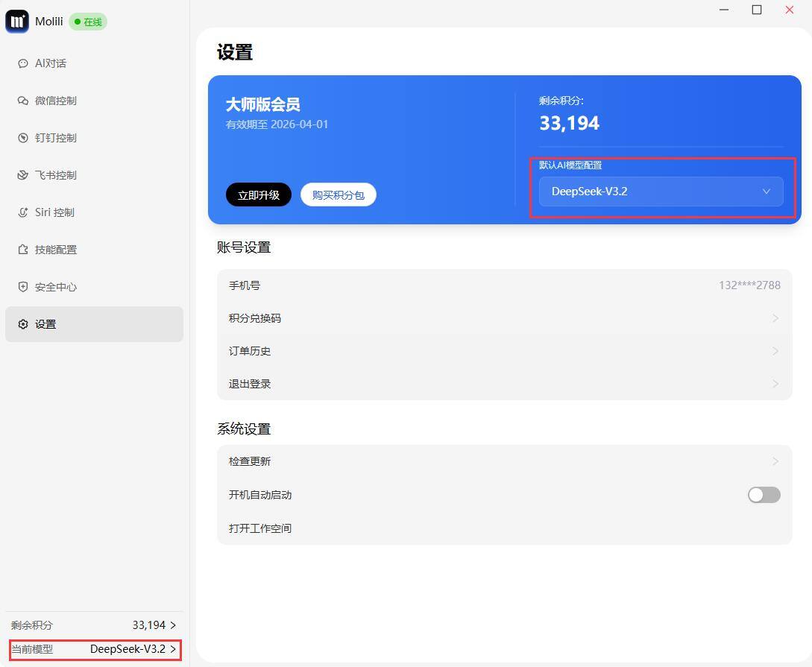Click the green 在线 status badge

click(x=87, y=22)
